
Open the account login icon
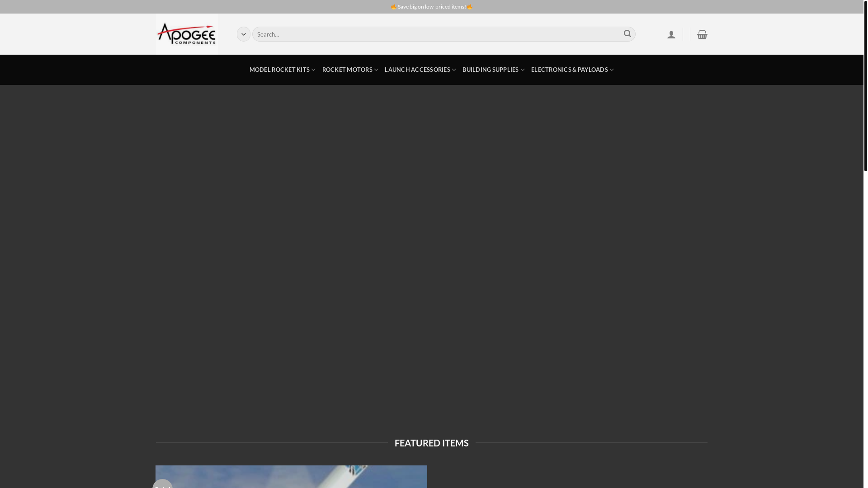(671, 35)
